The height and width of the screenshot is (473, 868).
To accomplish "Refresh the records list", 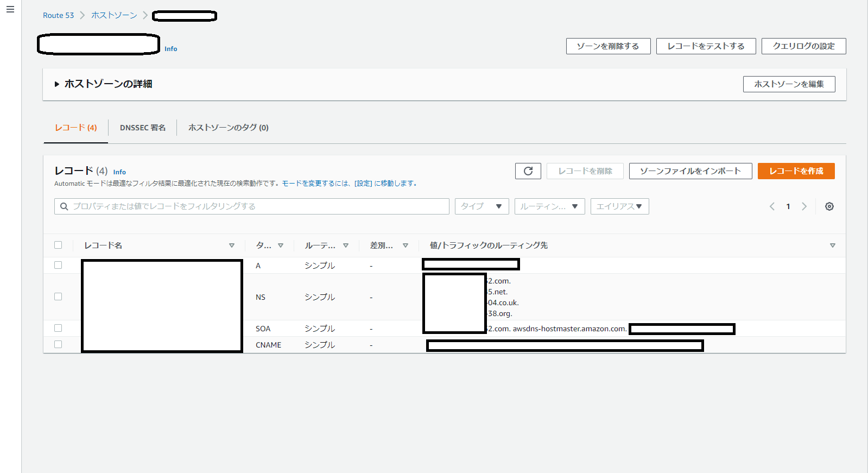I will (x=528, y=171).
